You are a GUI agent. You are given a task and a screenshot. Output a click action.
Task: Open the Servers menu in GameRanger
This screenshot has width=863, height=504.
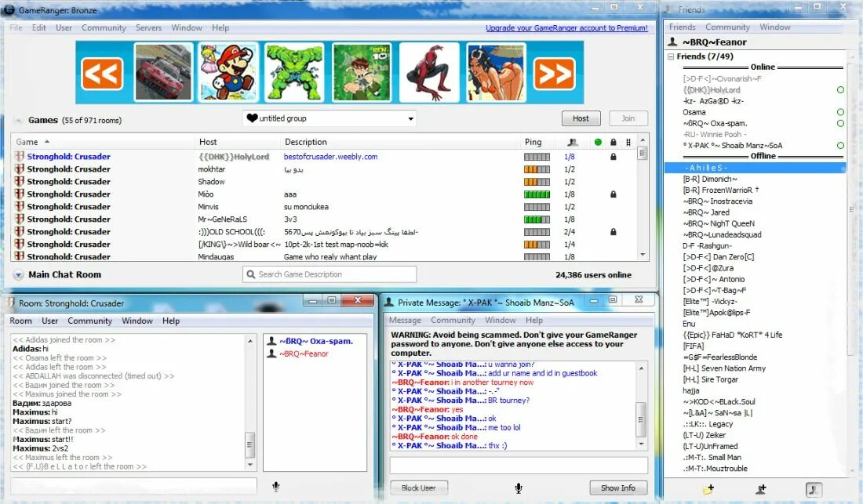(x=148, y=27)
